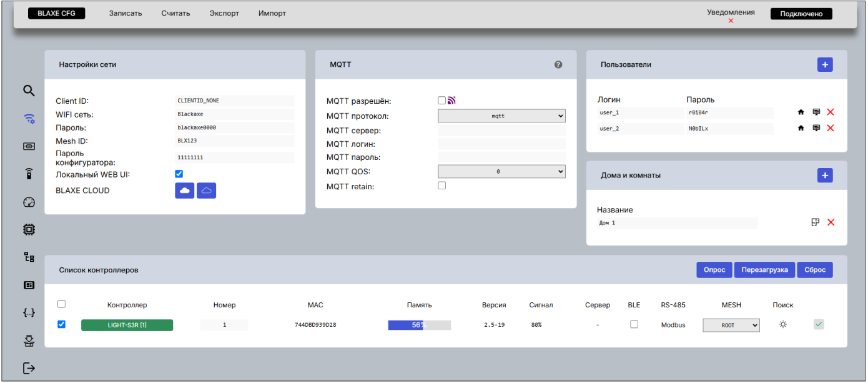The image size is (868, 383).
Task: Toggle the Локальный WEB UI checkbox
Action: (x=179, y=174)
